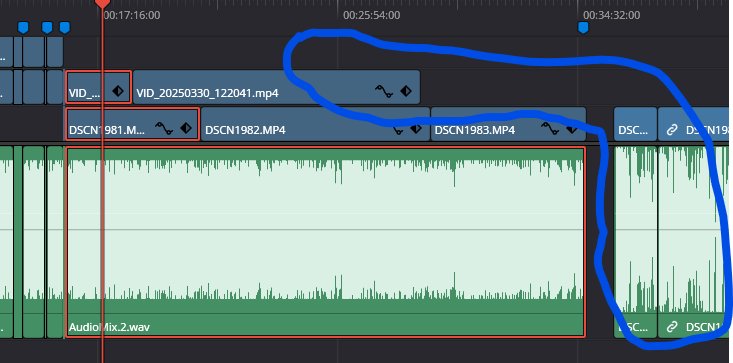Select the short unlinked DSC audio clip after the gap
This screenshot has width=733, height=363.
tap(635, 242)
